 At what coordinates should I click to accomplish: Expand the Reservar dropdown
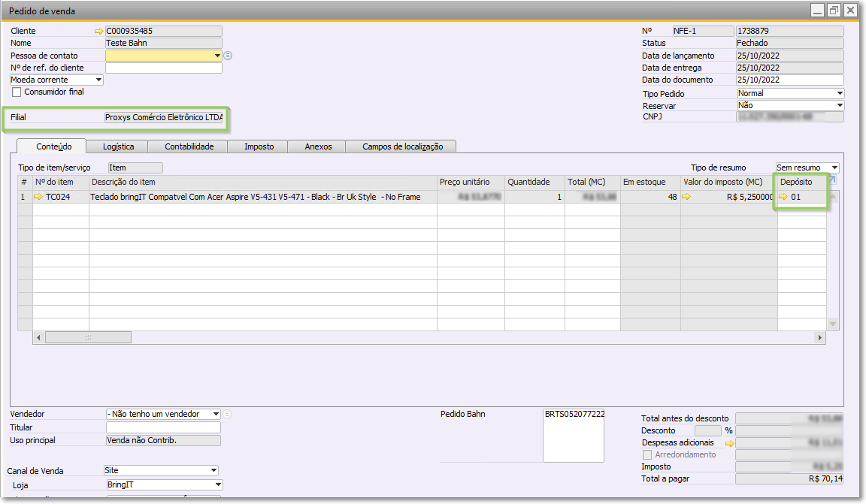point(840,105)
